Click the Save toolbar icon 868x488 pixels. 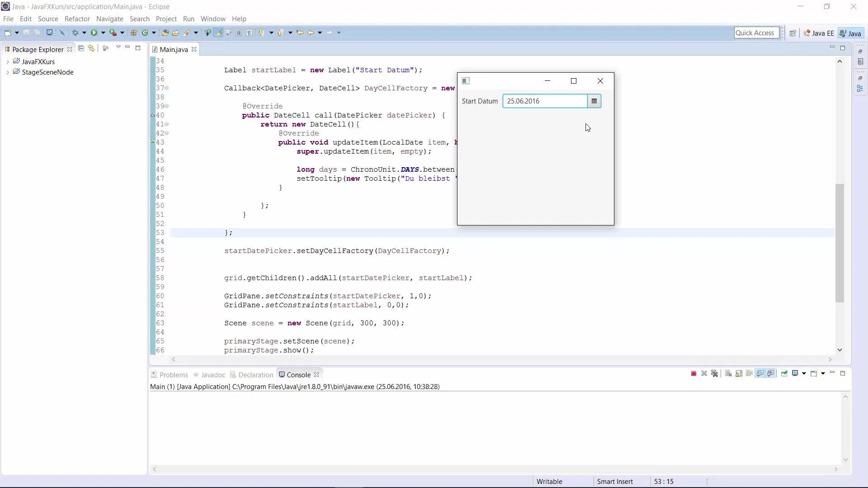[x=26, y=33]
